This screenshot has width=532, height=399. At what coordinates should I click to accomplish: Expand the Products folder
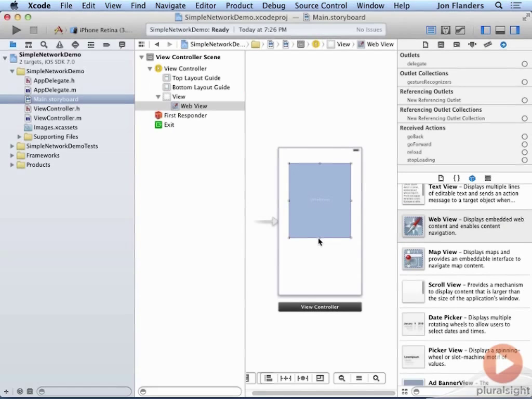(12, 165)
